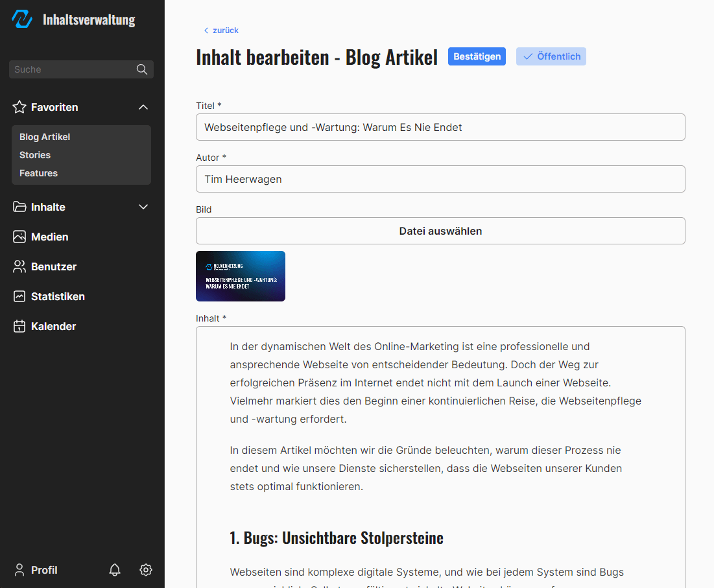
Task: Open Blog Artikel in favorites
Action: pyautogui.click(x=45, y=137)
